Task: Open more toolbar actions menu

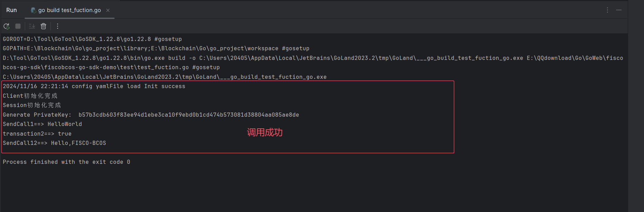Action: click(58, 26)
